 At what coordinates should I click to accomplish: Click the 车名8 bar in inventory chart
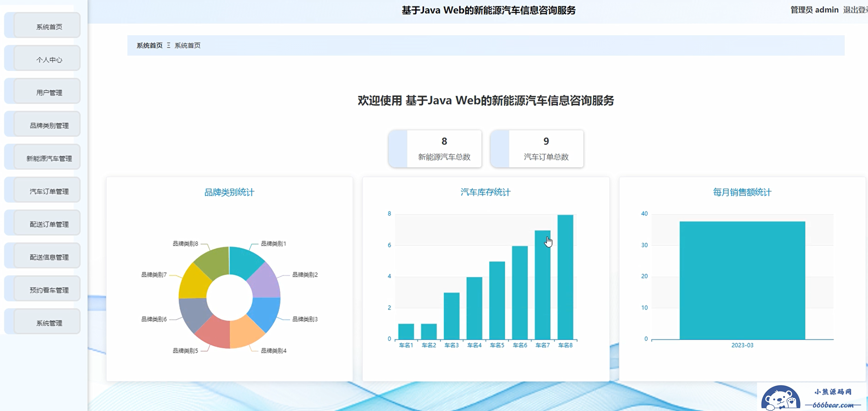[x=565, y=277]
